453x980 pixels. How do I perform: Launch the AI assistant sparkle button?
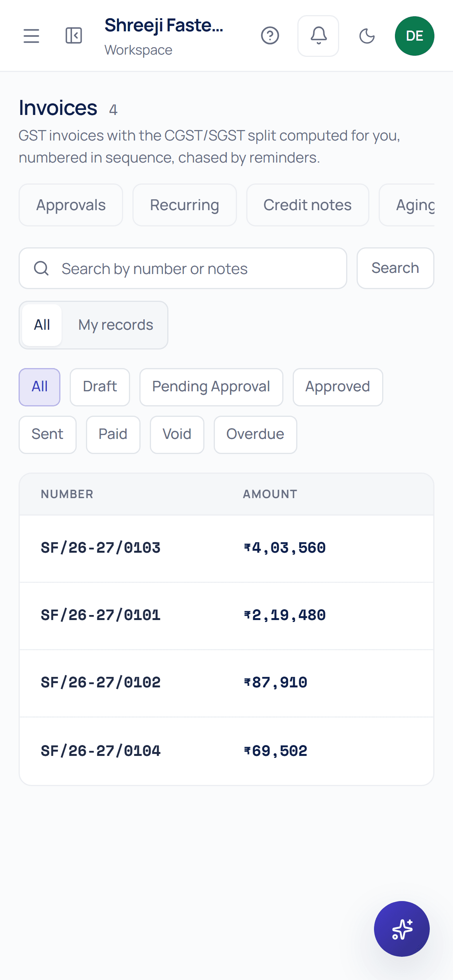click(402, 929)
